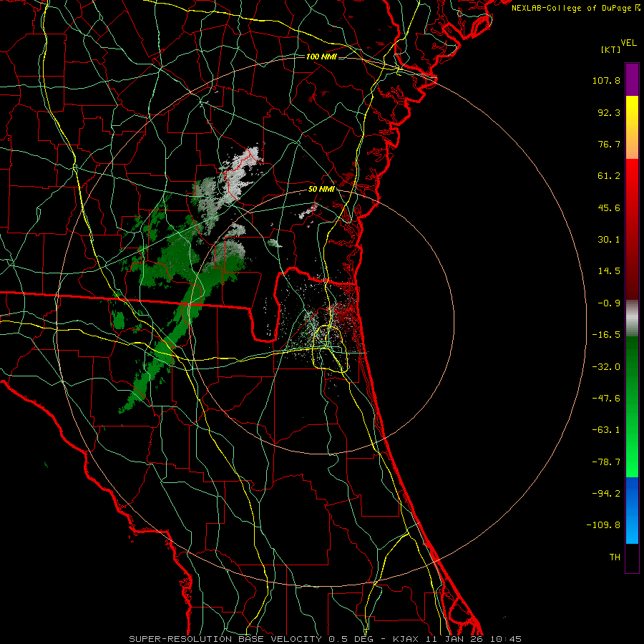Click the -63.1 velocity scale value
Screen dimensions: 644x644
(x=606, y=430)
